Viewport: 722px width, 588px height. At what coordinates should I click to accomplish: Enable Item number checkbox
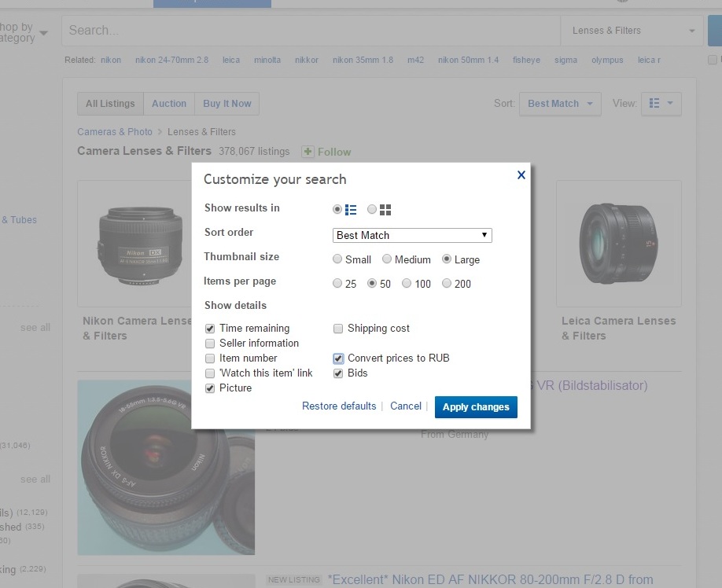pos(210,358)
